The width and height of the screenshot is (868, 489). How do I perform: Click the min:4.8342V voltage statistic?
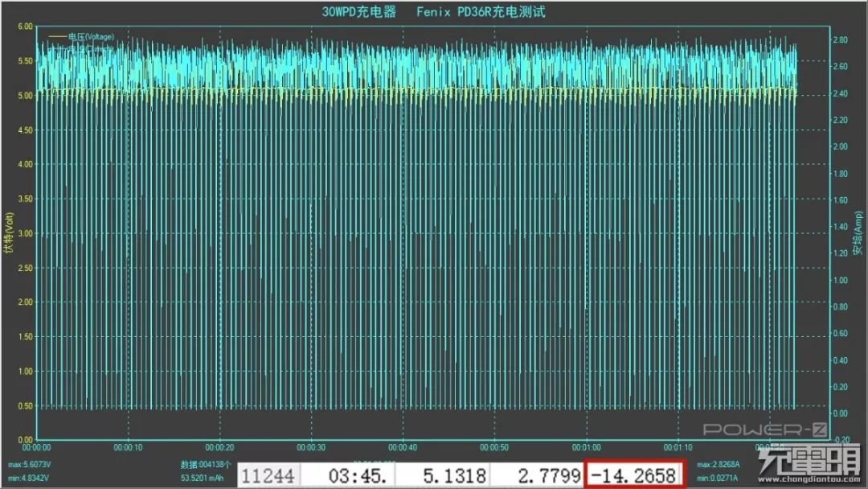pos(28,478)
